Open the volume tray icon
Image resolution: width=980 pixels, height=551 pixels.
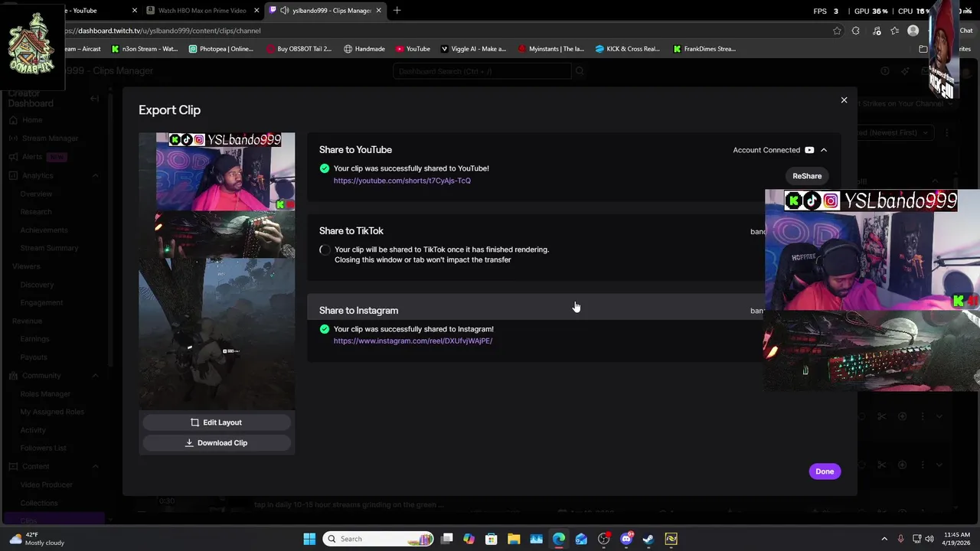tap(929, 539)
